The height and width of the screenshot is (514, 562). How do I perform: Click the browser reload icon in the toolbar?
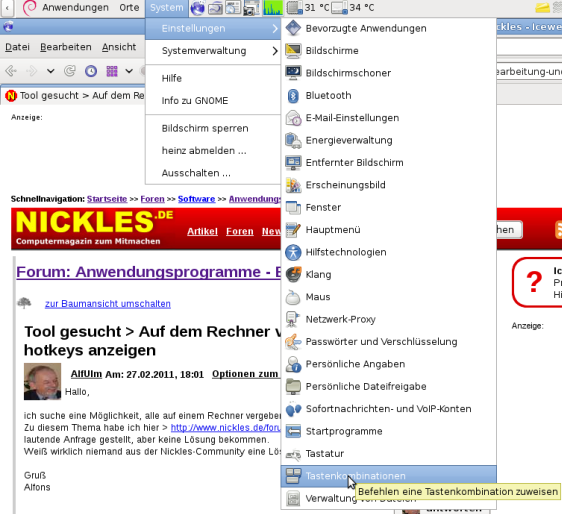(x=70, y=71)
